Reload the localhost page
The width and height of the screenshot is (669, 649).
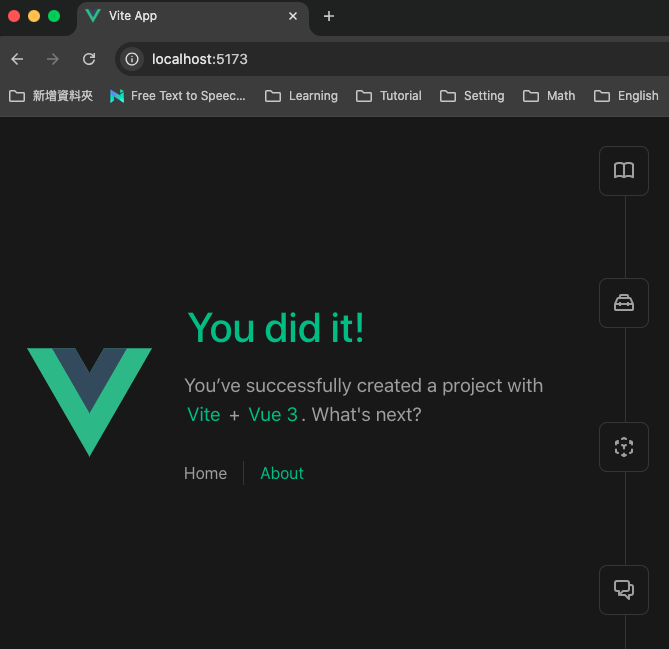tap(89, 59)
